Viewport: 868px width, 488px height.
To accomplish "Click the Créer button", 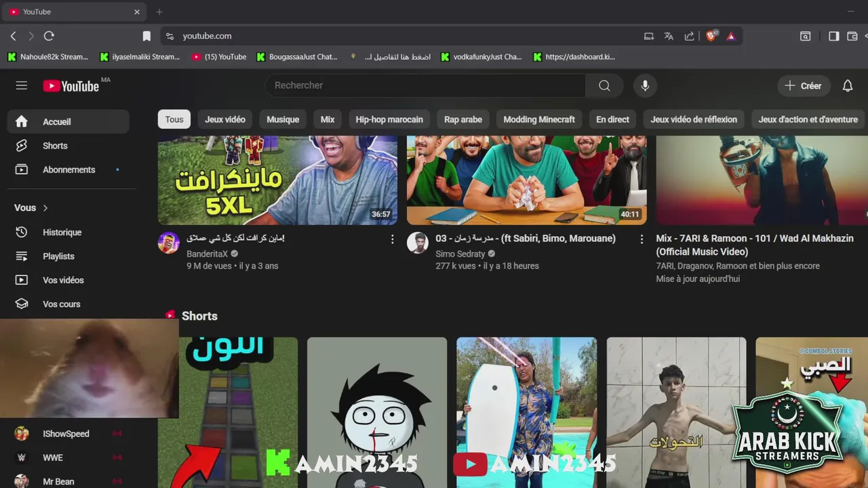I will tap(803, 85).
